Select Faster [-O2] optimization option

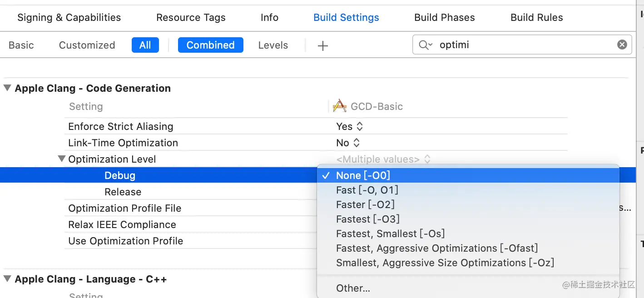click(365, 204)
